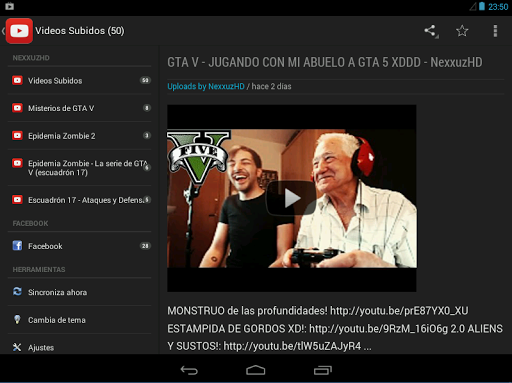The height and width of the screenshot is (383, 512).
Task: Open Ajustes settings tools icon
Action: click(x=17, y=347)
